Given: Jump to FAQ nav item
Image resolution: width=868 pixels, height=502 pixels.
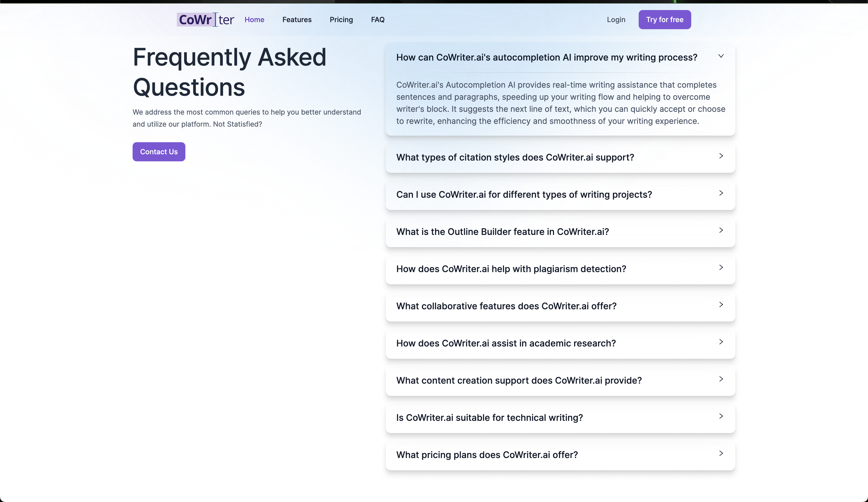Looking at the screenshot, I should click(x=377, y=20).
